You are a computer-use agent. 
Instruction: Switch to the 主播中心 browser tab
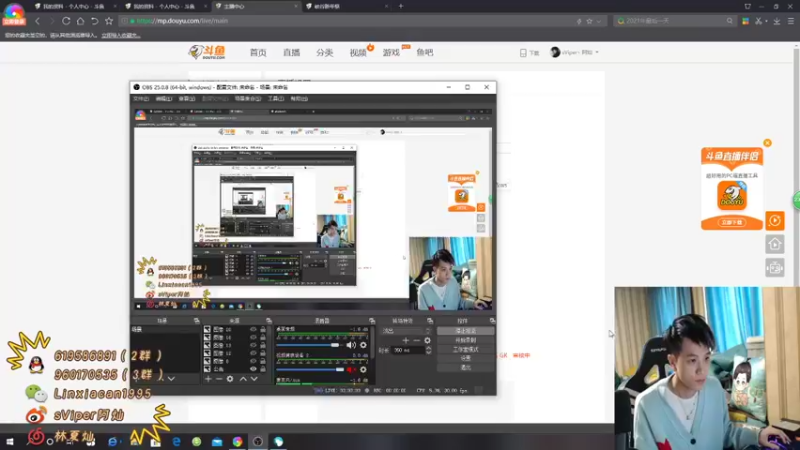[255, 6]
